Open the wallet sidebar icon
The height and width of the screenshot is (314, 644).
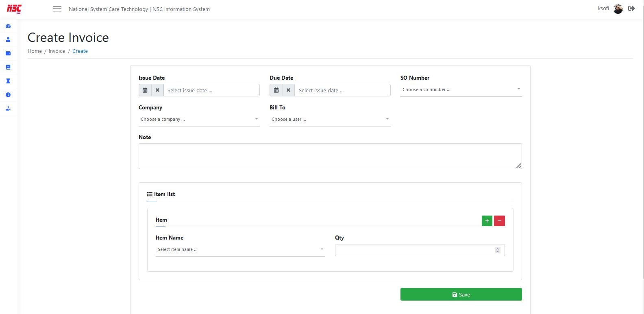click(8, 53)
